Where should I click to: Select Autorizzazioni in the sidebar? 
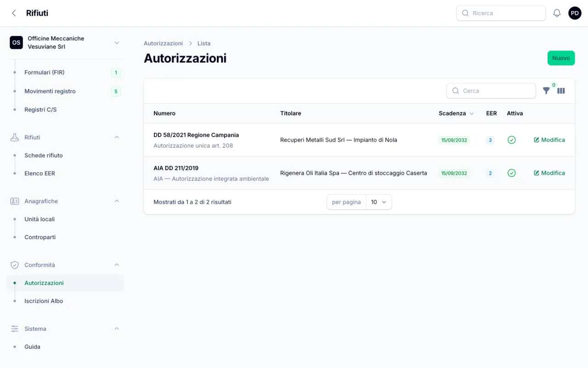pos(65,283)
